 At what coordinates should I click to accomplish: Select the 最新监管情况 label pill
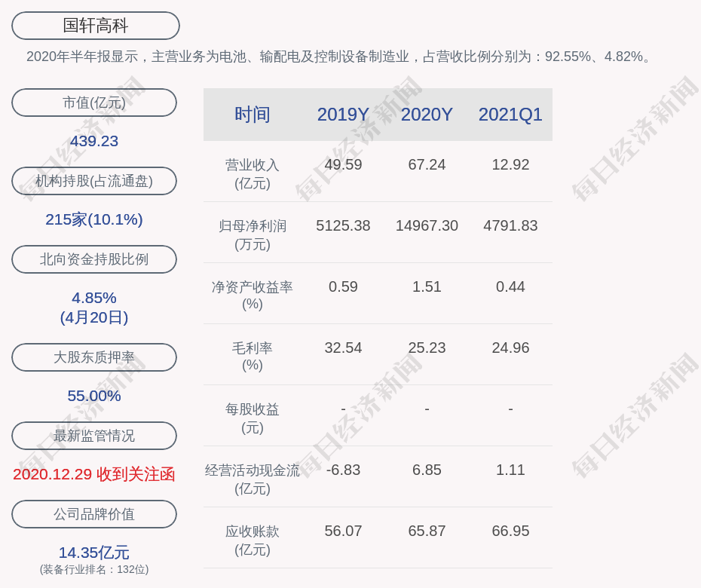(94, 436)
